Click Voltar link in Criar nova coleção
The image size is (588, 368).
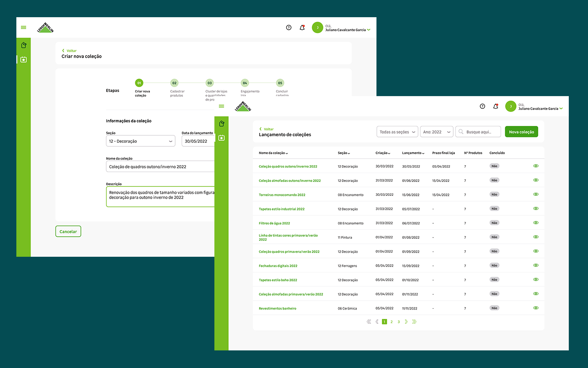pyautogui.click(x=69, y=51)
